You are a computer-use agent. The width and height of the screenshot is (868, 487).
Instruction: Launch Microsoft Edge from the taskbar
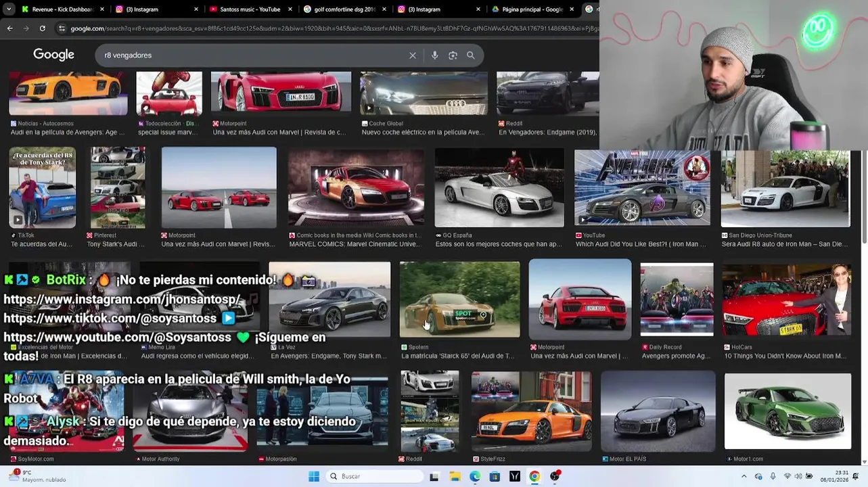[475, 476]
